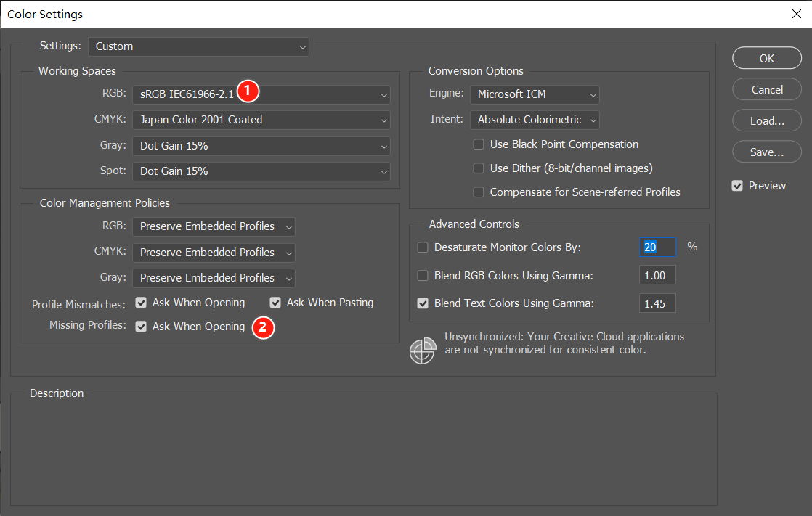Enable Use Black Point Compensation
Viewport: 812px width, 516px height.
(479, 144)
